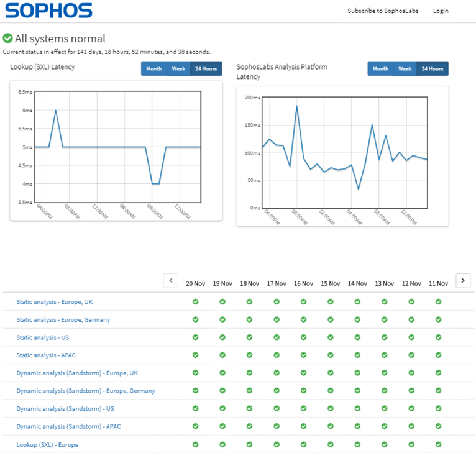Click the green All systems normal checkmark icon
The image size is (476, 476).
point(7,39)
